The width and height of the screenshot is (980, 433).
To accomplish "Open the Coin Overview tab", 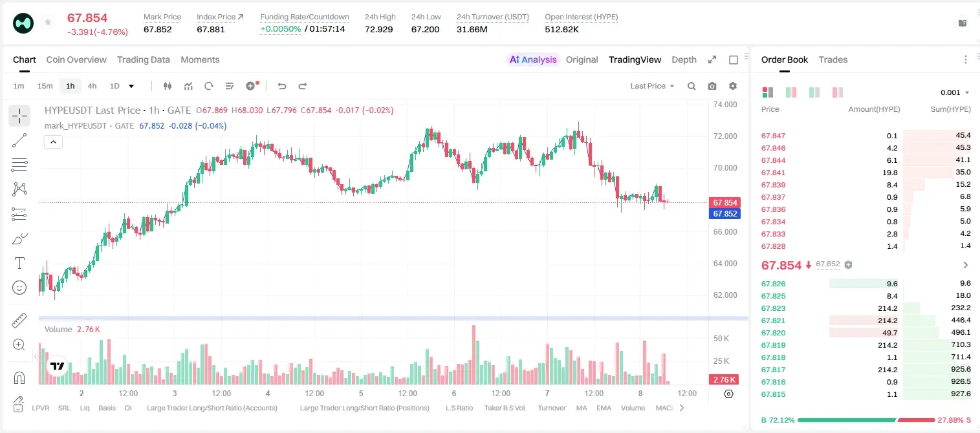I will (x=76, y=59).
